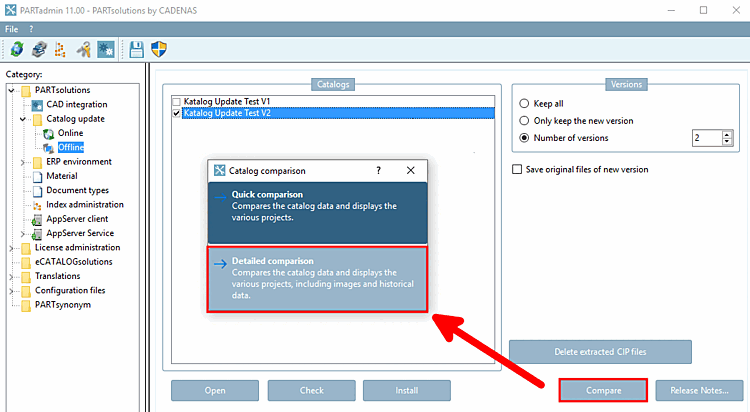Click the number of versions input field
The image size is (750, 412).
707,138
